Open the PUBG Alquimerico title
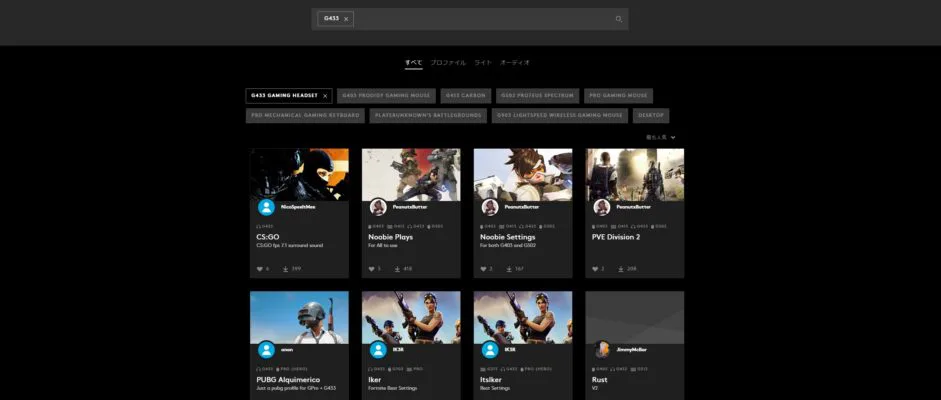The image size is (941, 400). [x=286, y=380]
